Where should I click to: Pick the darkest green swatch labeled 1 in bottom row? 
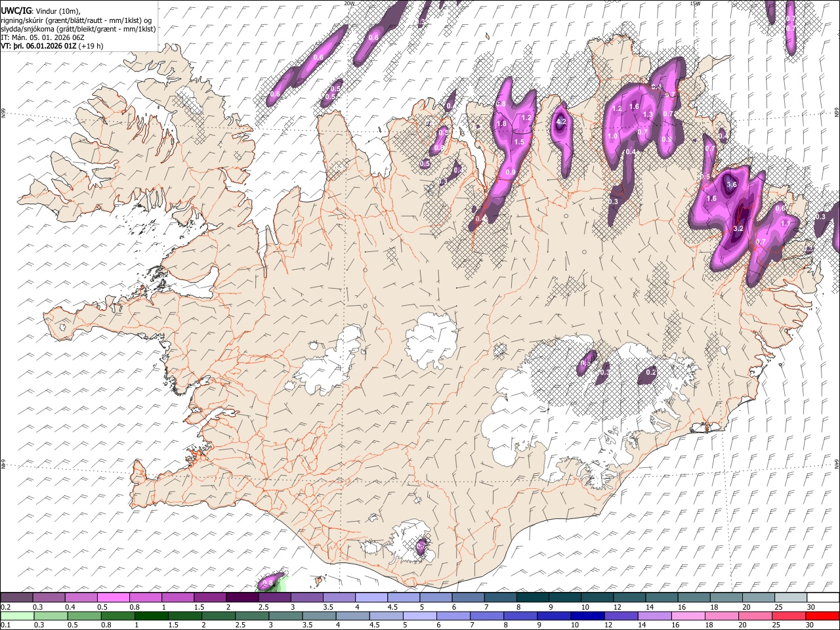pos(152,616)
